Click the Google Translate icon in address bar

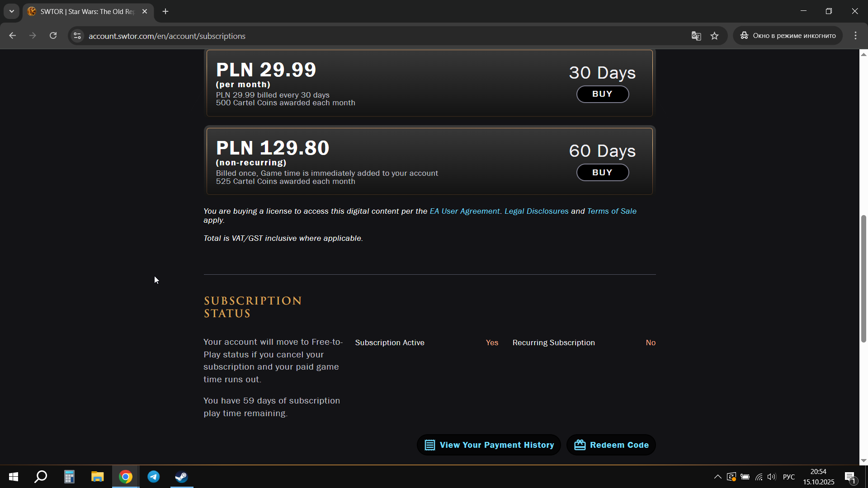(696, 36)
